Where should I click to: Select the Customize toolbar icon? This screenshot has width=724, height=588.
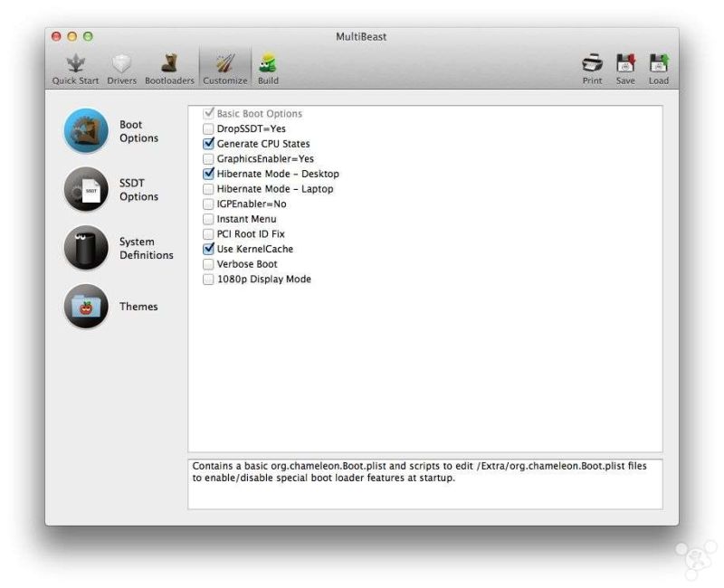(225, 62)
